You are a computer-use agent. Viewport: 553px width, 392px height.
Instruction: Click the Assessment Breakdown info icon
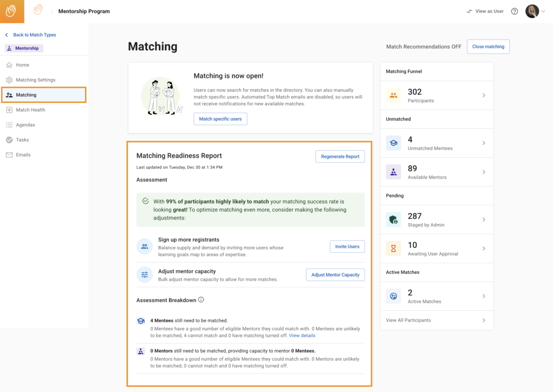pos(201,300)
